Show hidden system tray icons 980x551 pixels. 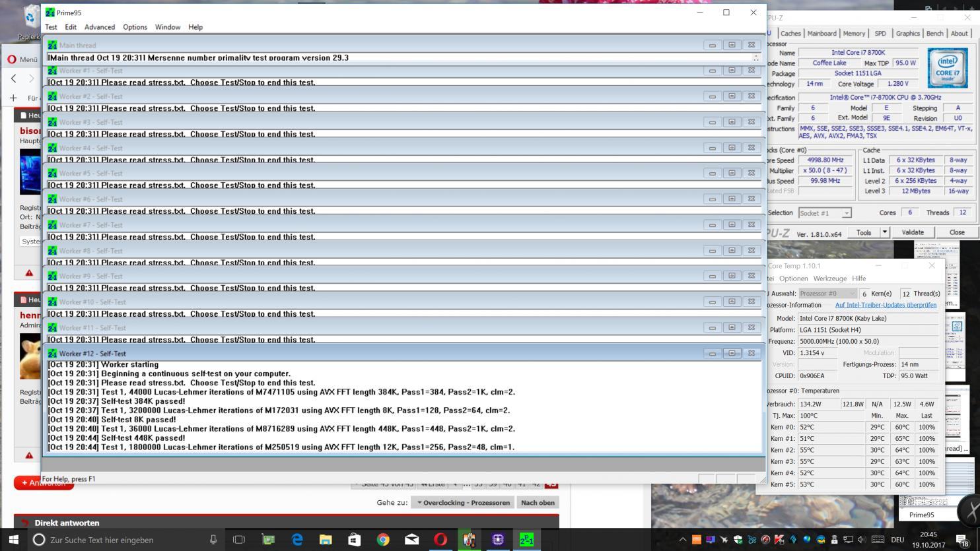(683, 540)
